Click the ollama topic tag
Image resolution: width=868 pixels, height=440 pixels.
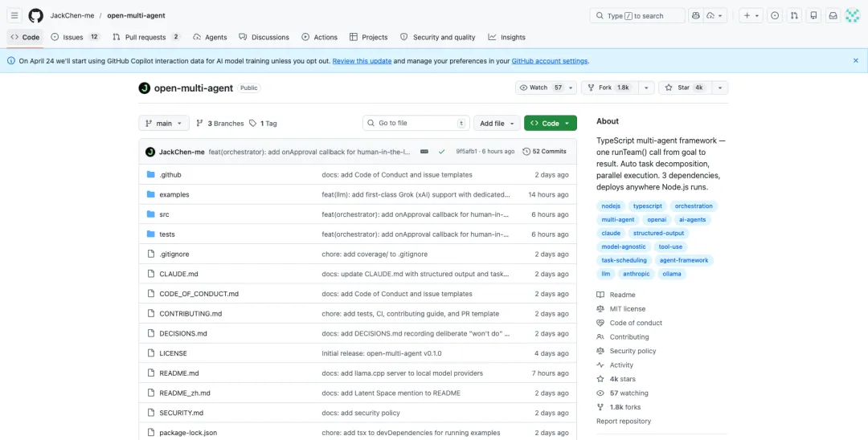(672, 274)
